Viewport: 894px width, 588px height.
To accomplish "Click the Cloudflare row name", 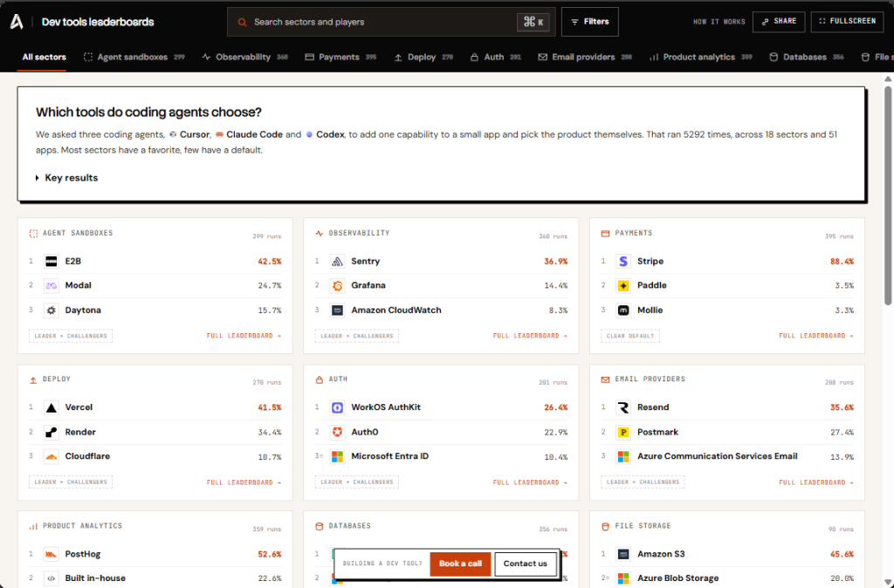I will 87,456.
